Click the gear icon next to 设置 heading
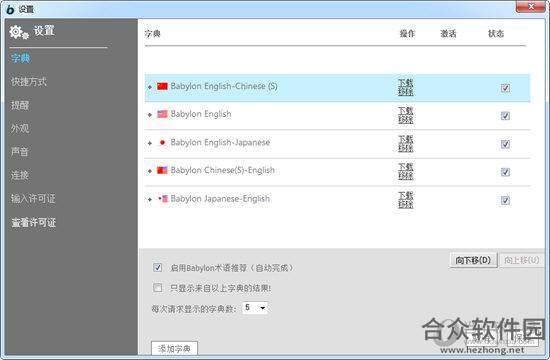 tap(19, 32)
